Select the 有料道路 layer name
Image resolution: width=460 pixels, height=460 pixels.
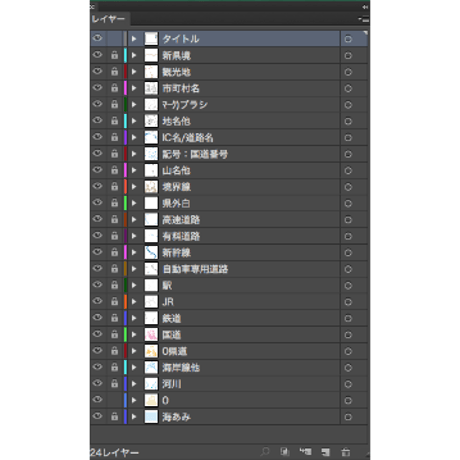pyautogui.click(x=181, y=236)
